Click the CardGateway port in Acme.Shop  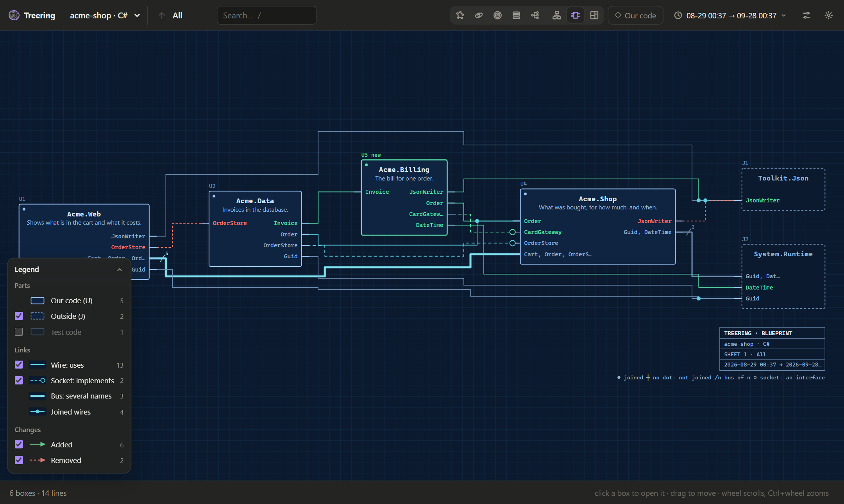pos(543,232)
